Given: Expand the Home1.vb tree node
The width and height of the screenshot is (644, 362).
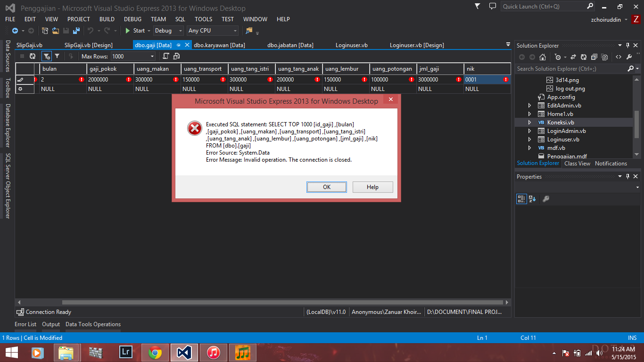Looking at the screenshot, I should coord(529,114).
